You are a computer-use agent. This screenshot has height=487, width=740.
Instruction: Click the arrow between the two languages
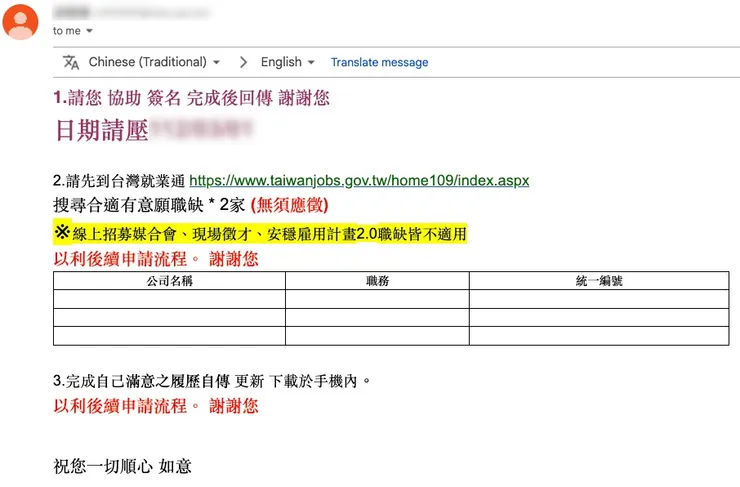243,62
